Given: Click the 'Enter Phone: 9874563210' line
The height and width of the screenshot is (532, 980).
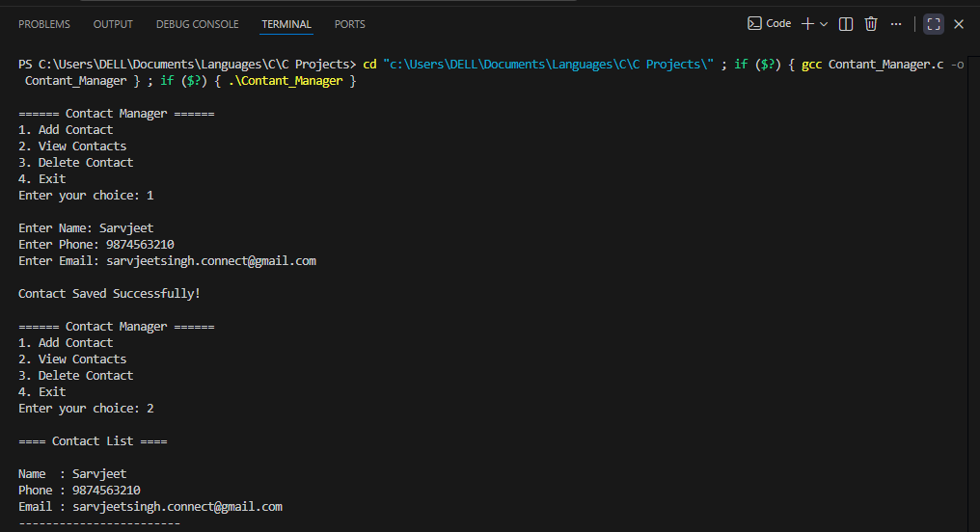Looking at the screenshot, I should tap(96, 244).
